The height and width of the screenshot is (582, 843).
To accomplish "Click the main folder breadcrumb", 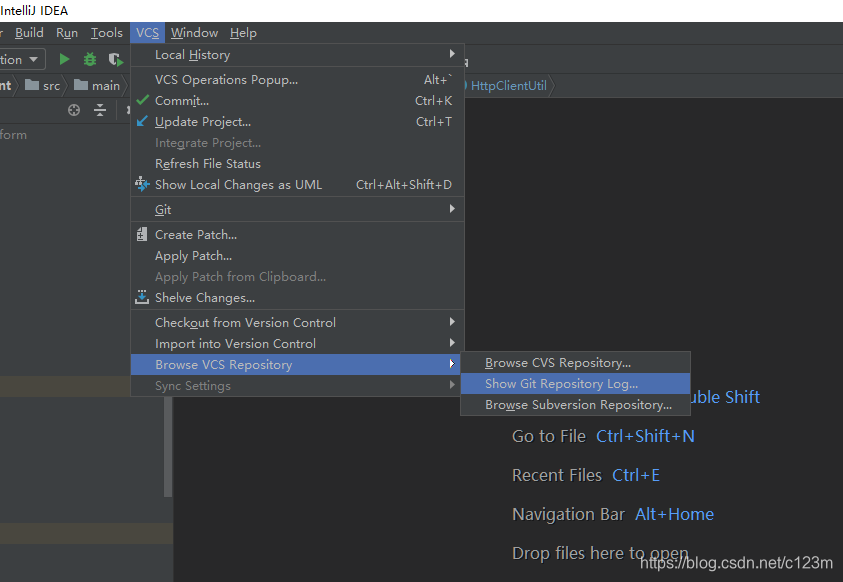I will [97, 85].
